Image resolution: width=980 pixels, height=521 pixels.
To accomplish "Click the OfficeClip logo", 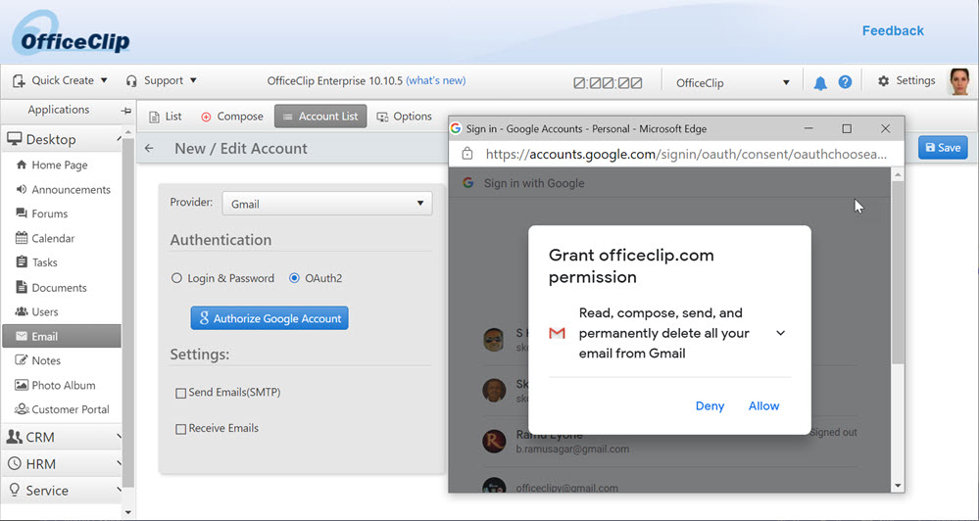I will [x=71, y=33].
